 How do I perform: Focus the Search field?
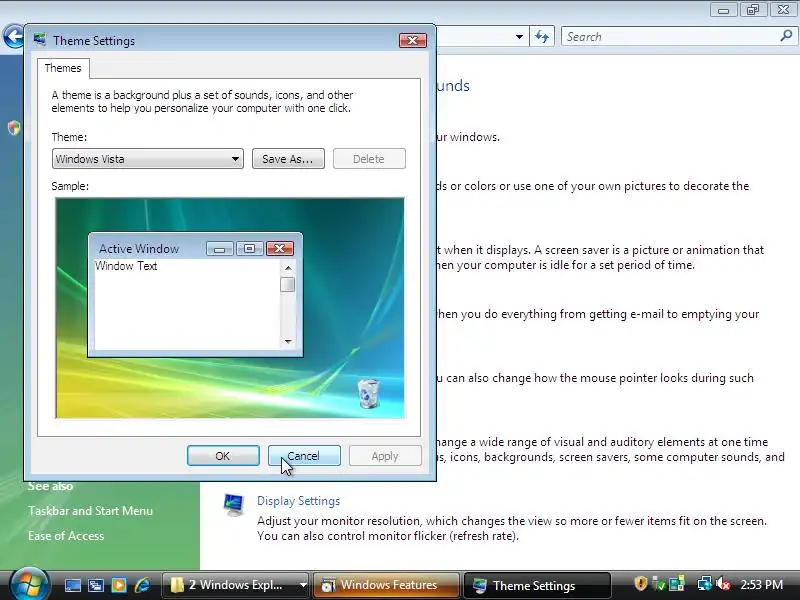point(669,37)
